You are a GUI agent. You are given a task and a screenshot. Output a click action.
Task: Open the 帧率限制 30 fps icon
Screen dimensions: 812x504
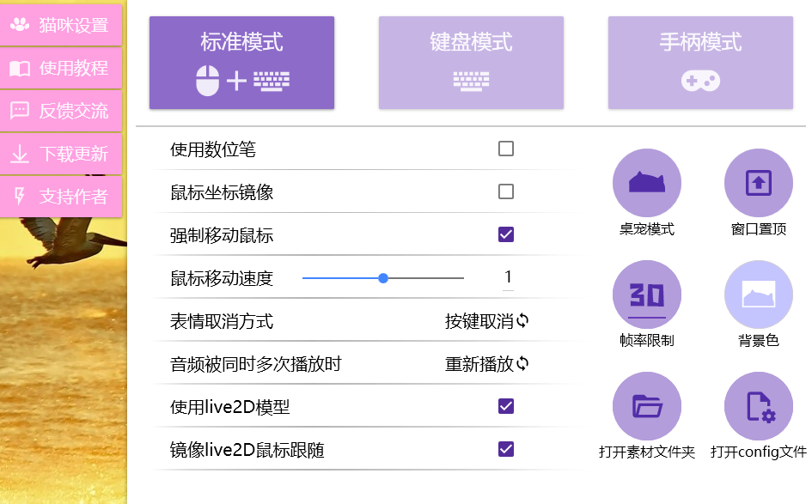pos(647,295)
